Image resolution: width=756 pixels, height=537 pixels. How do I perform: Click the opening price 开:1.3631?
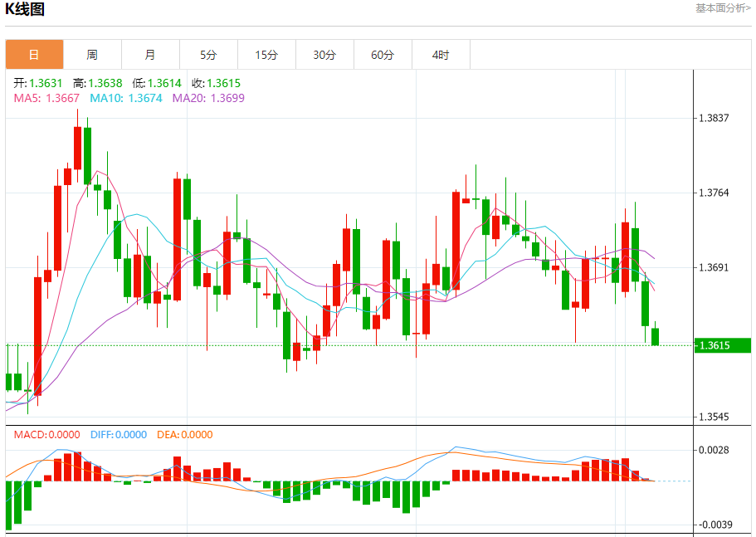[x=38, y=83]
